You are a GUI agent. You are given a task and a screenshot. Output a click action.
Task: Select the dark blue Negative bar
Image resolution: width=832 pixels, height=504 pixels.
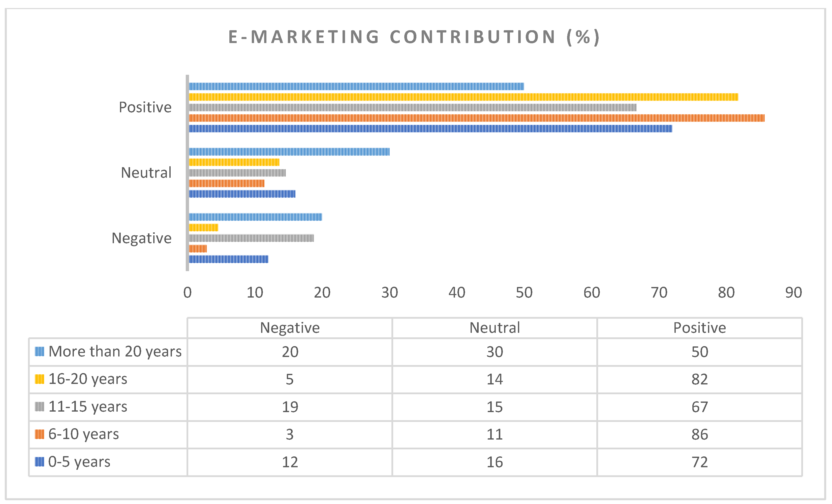pos(228,259)
